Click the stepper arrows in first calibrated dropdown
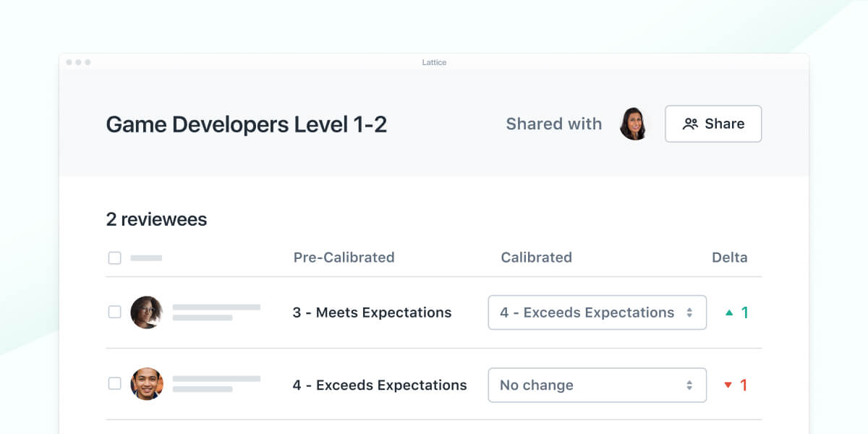The width and height of the screenshot is (868, 434). (x=689, y=312)
